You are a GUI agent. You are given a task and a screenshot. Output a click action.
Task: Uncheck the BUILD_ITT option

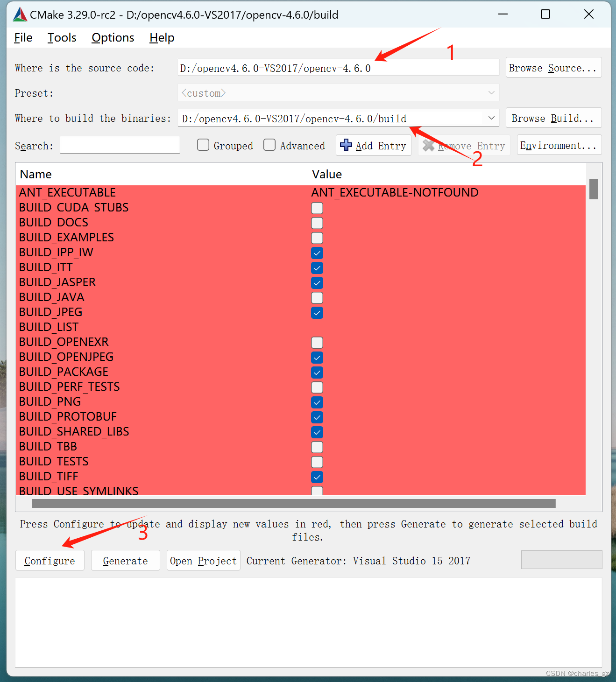click(x=317, y=268)
